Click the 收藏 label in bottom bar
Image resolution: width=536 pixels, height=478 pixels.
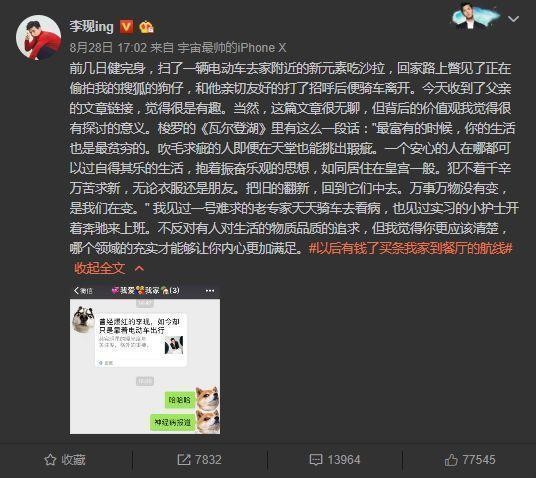click(73, 460)
